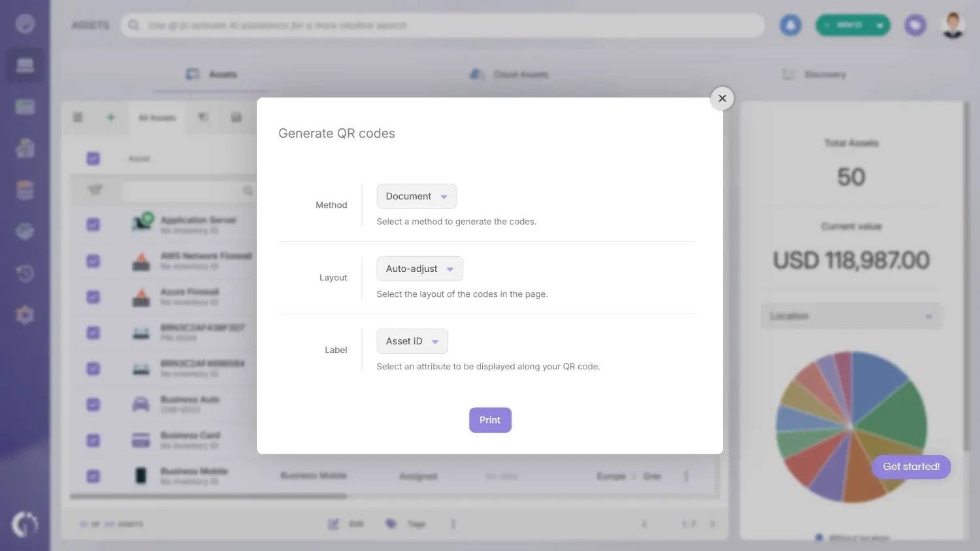Open notifications via the blue bell icon

(x=791, y=24)
